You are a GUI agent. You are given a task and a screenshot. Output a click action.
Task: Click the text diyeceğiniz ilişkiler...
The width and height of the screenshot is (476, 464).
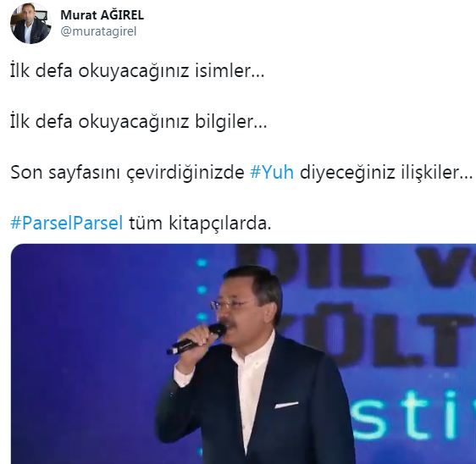[x=386, y=173]
